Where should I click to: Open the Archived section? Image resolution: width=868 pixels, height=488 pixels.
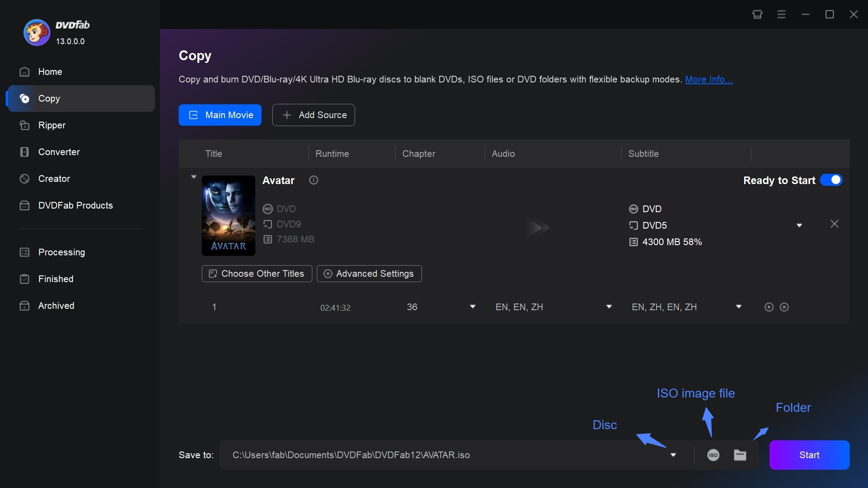(56, 306)
